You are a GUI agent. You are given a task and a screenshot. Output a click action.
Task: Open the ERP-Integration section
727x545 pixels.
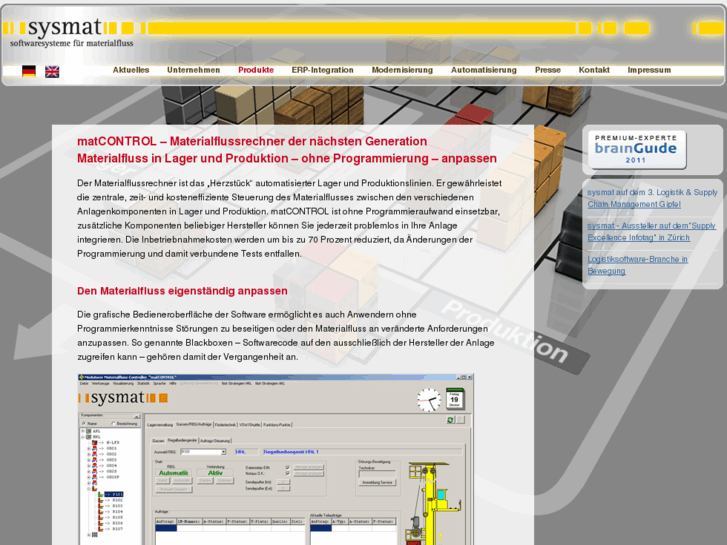323,70
